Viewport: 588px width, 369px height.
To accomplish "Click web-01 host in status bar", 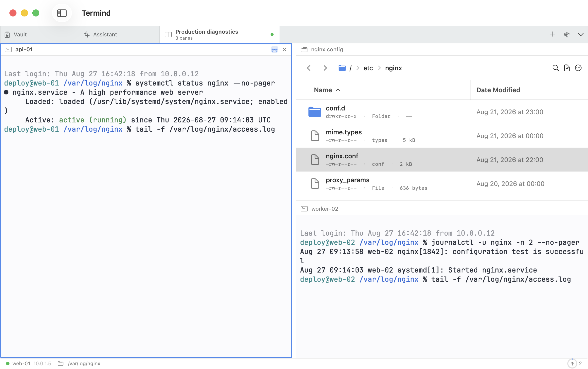I will [21, 364].
